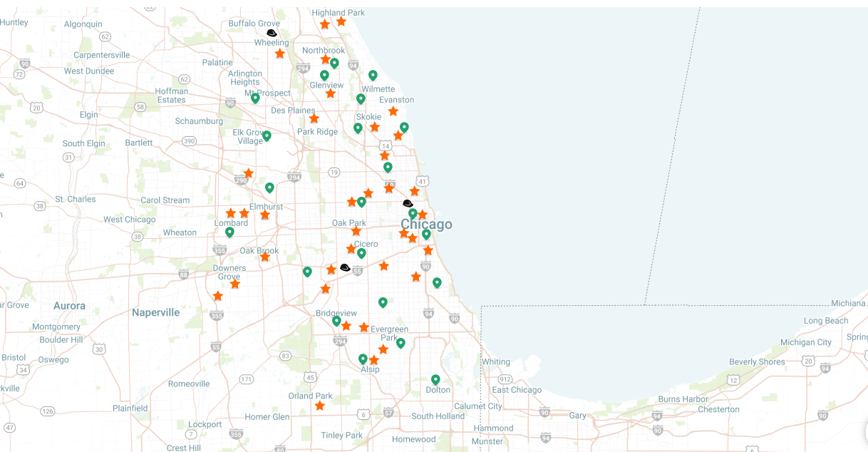Select the green pin above Wilmette
The image size is (868, 452).
tap(373, 75)
